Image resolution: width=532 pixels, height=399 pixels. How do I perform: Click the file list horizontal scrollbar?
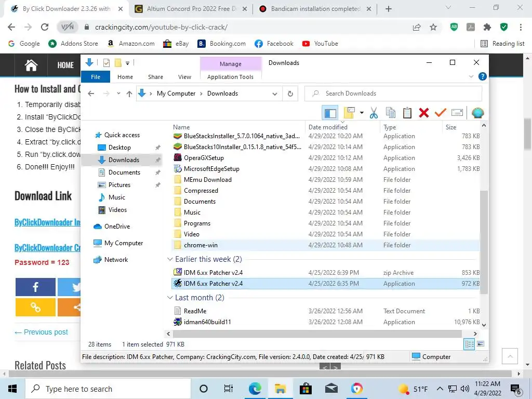pos(317,334)
